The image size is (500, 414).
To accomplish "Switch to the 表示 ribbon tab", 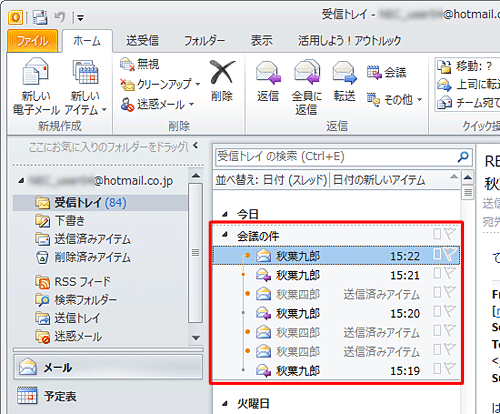I will coord(262,41).
